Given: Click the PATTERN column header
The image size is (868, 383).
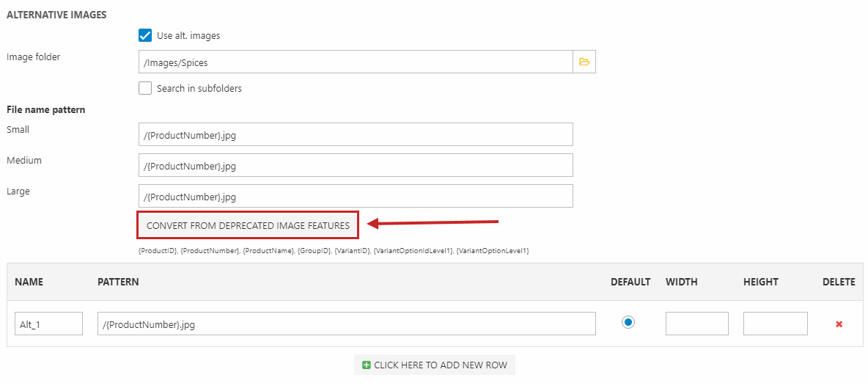Looking at the screenshot, I should (118, 282).
